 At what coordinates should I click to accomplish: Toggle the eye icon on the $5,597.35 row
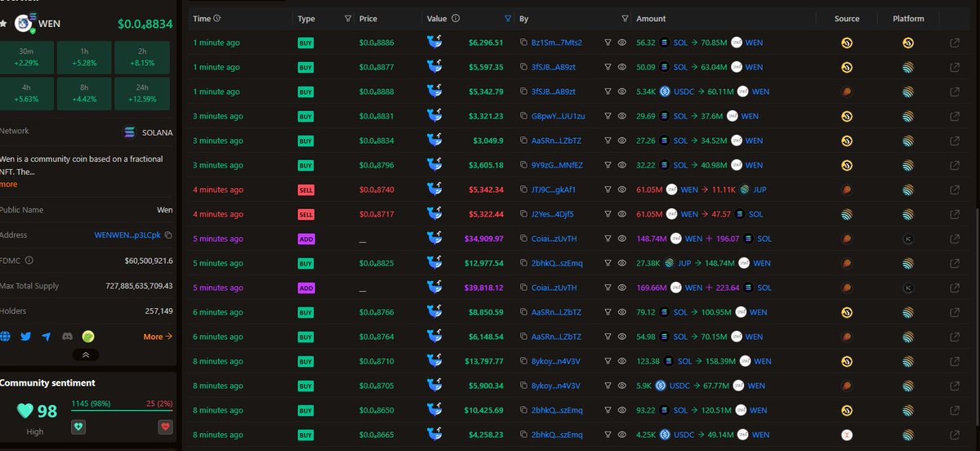[621, 67]
